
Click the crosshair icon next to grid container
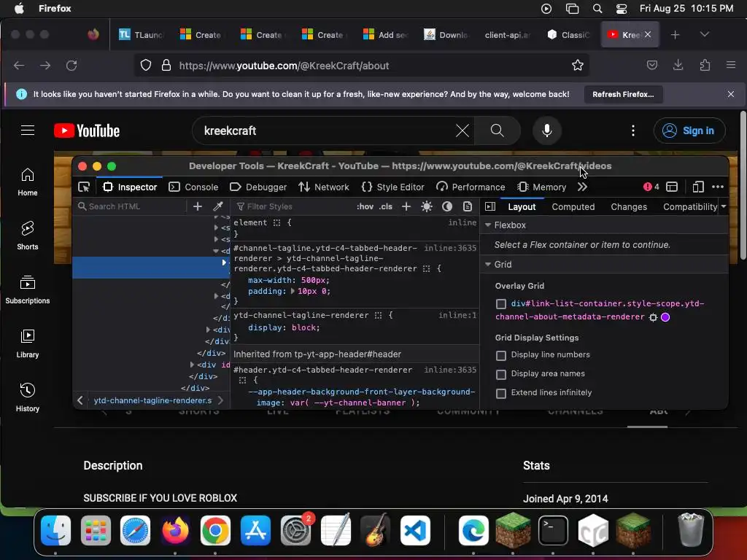pos(653,317)
